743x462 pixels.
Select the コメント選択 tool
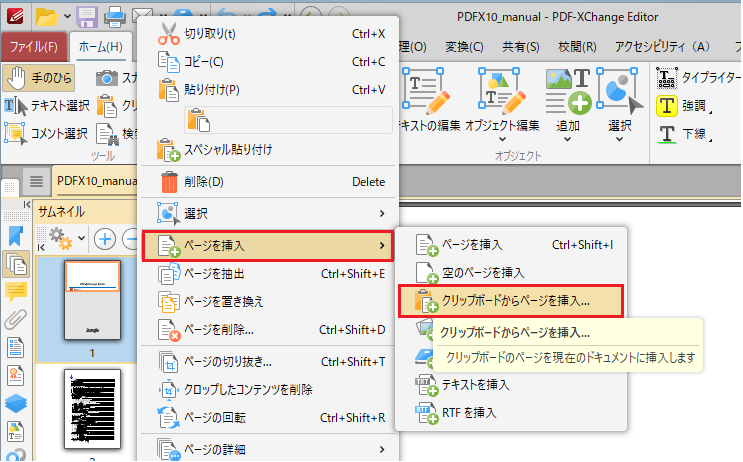46,134
